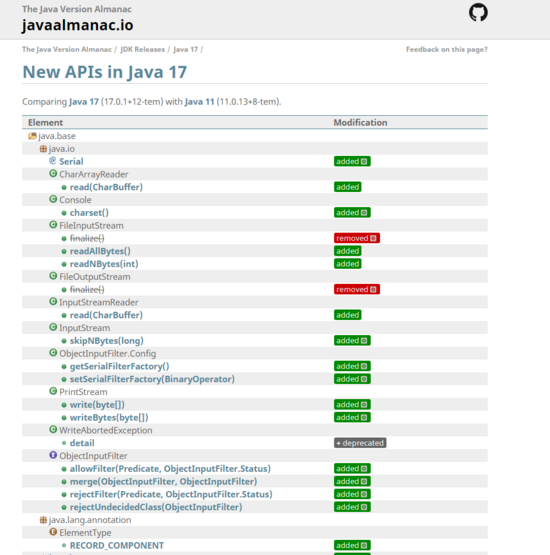Click the InputStream class icon
The image size is (550, 555).
click(53, 327)
